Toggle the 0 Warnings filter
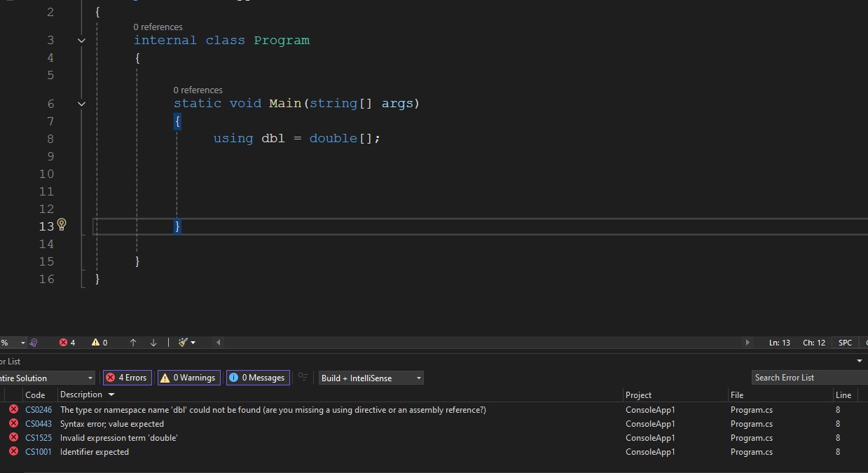The height and width of the screenshot is (473, 868). click(x=189, y=378)
